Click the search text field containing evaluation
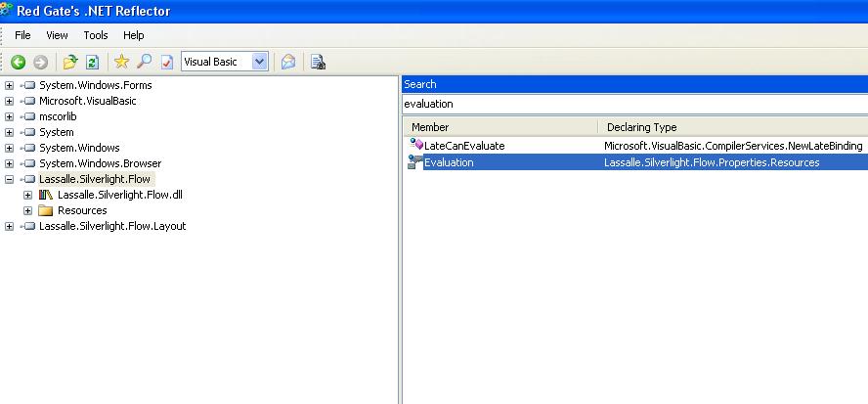The height and width of the screenshot is (404, 868). click(635, 104)
